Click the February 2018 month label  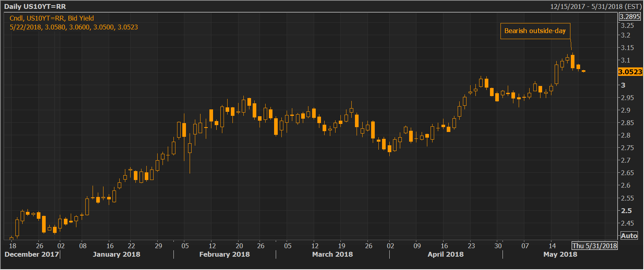pos(224,254)
